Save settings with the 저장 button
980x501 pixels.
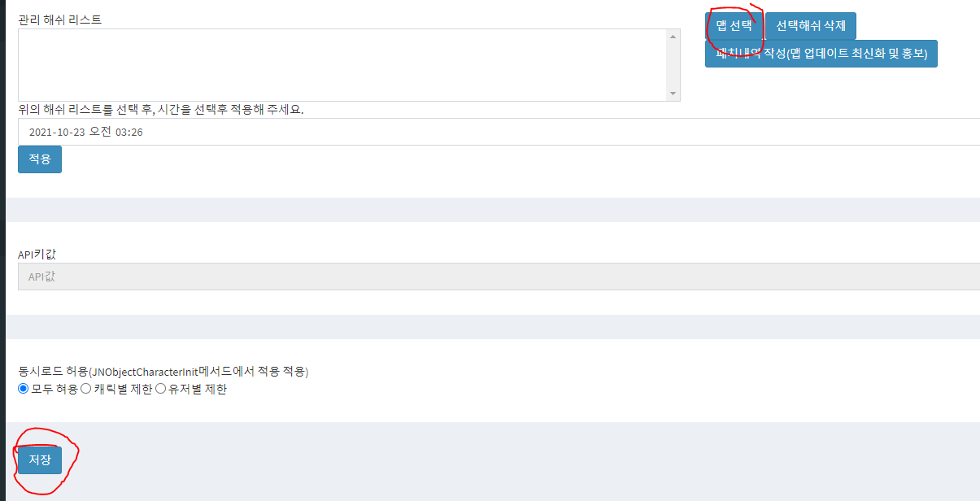coord(40,460)
